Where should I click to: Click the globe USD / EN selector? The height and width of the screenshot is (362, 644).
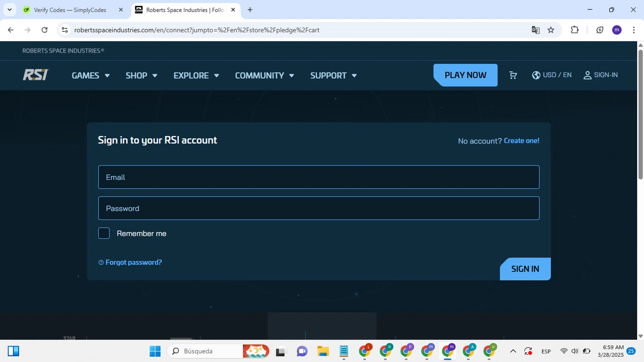point(552,75)
